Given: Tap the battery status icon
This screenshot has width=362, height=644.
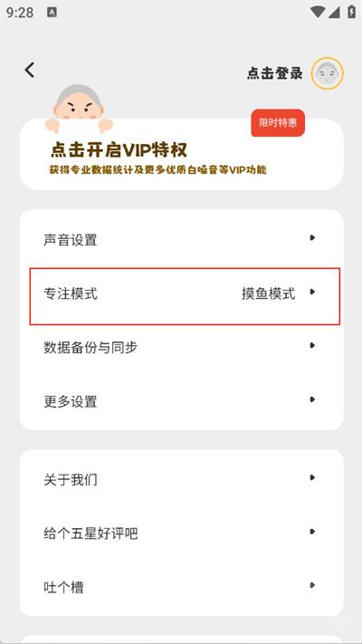Looking at the screenshot, I should click(x=352, y=12).
